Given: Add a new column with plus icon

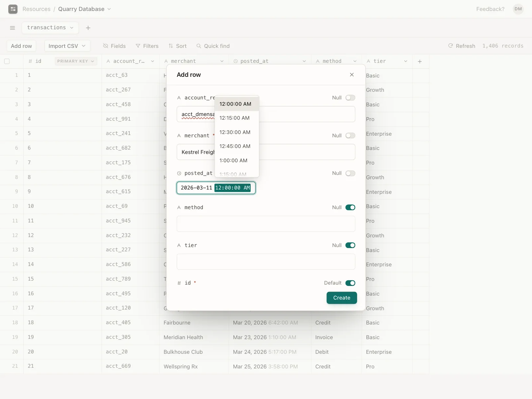Looking at the screenshot, I should click(x=420, y=62).
